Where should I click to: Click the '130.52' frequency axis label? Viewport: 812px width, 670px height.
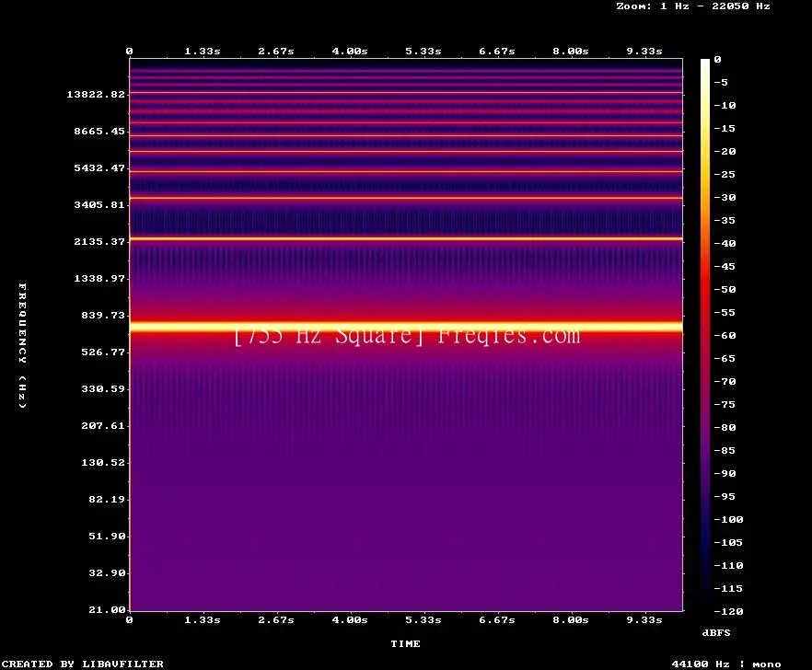point(103,462)
